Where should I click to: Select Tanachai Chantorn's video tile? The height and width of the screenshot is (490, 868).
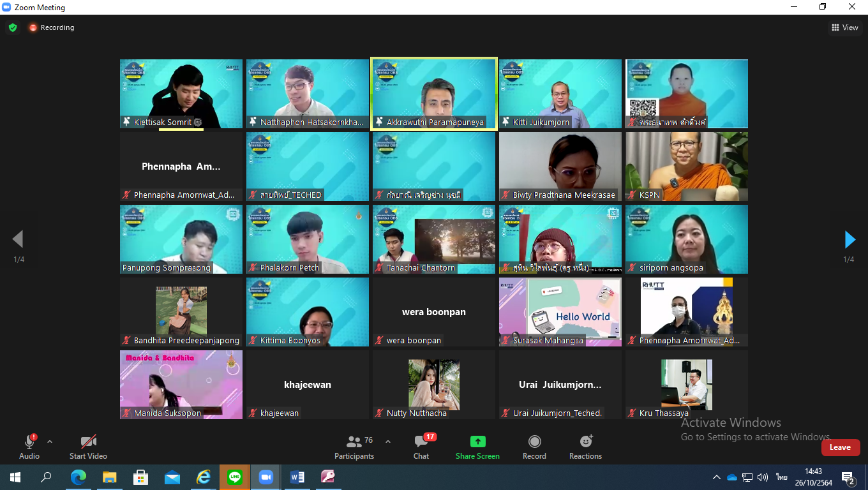click(434, 239)
